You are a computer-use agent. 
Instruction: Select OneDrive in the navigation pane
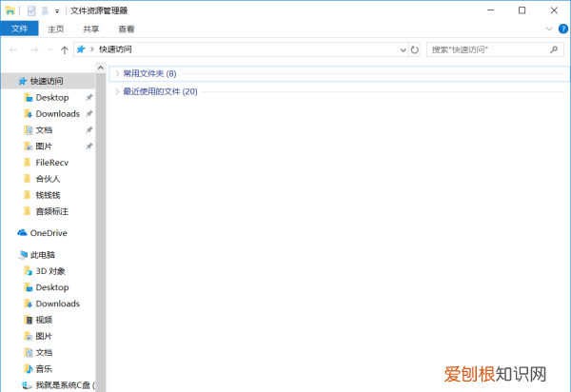(49, 233)
